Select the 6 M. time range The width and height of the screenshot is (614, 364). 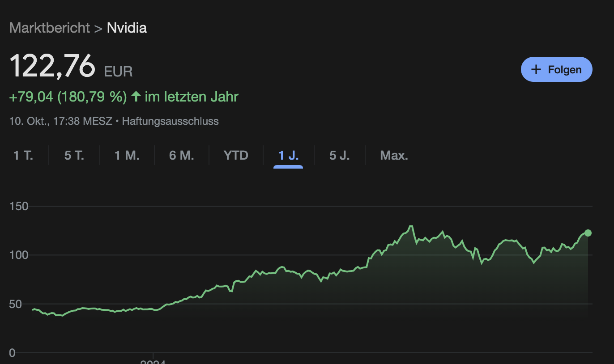(x=182, y=156)
